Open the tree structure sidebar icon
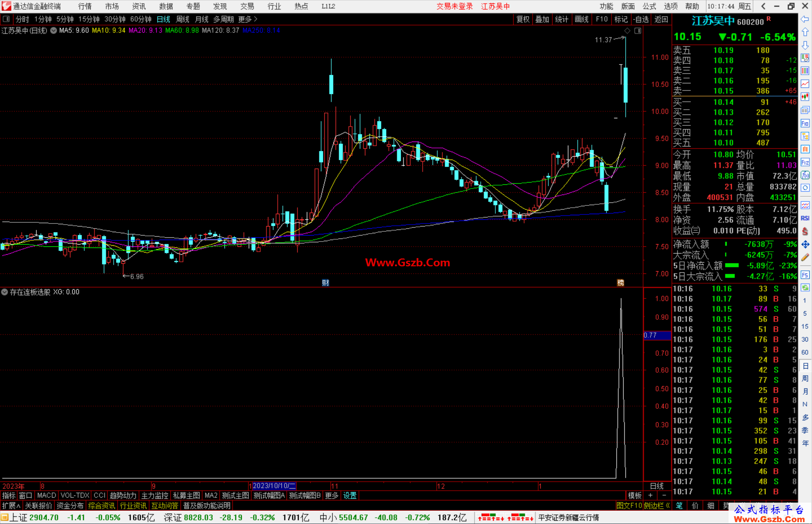 click(x=805, y=136)
